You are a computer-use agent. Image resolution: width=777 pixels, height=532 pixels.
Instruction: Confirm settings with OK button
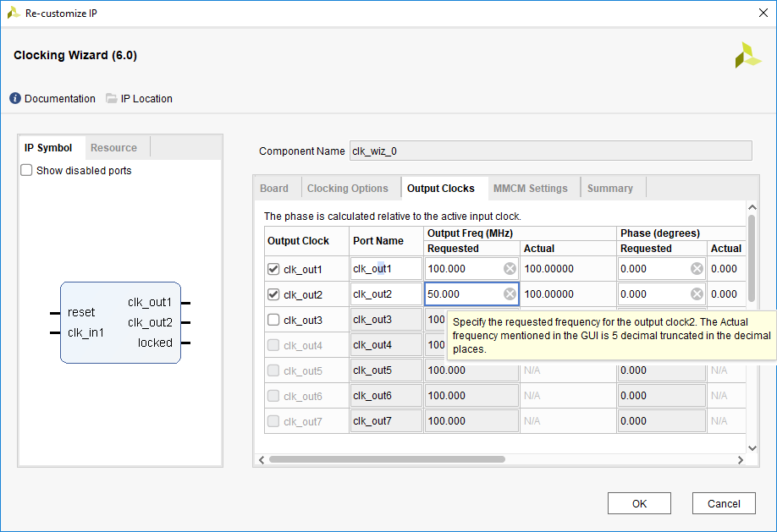(x=639, y=503)
